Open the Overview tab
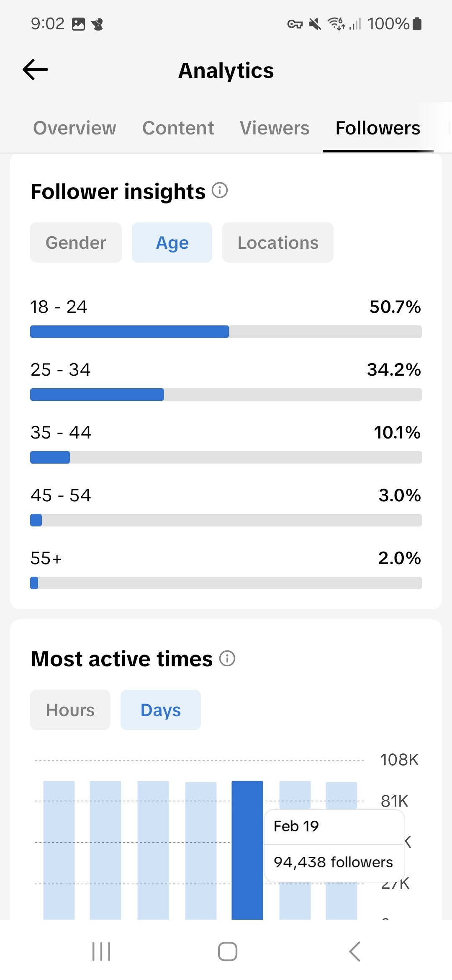 (x=74, y=128)
